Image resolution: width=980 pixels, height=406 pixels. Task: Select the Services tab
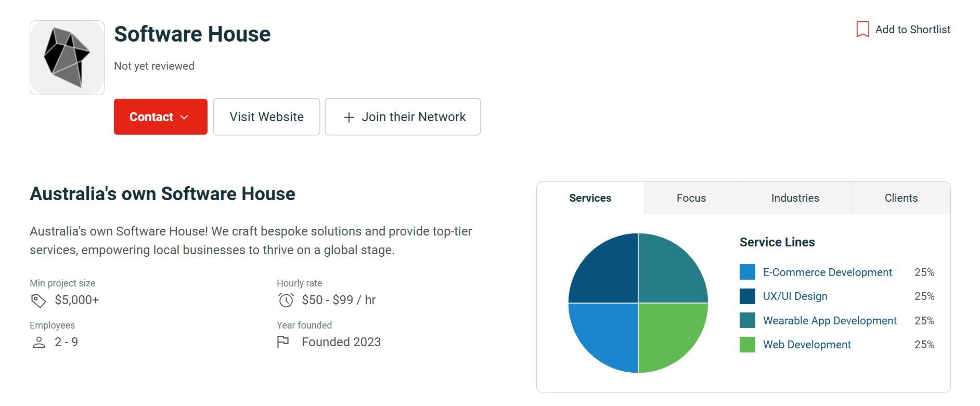tap(590, 198)
